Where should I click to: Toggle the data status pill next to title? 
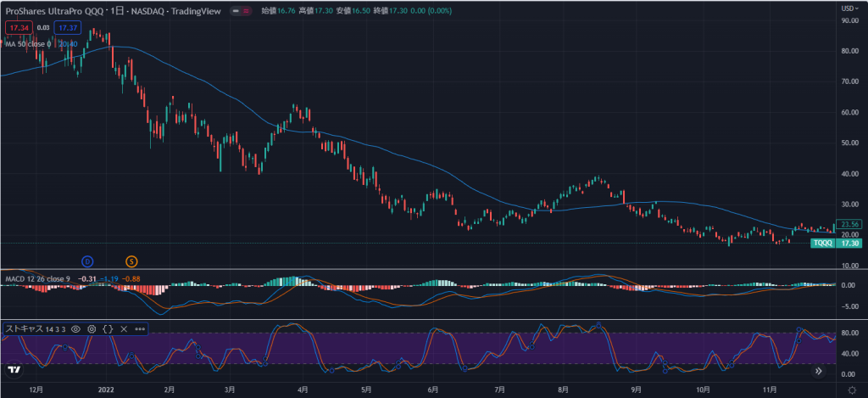click(x=239, y=10)
